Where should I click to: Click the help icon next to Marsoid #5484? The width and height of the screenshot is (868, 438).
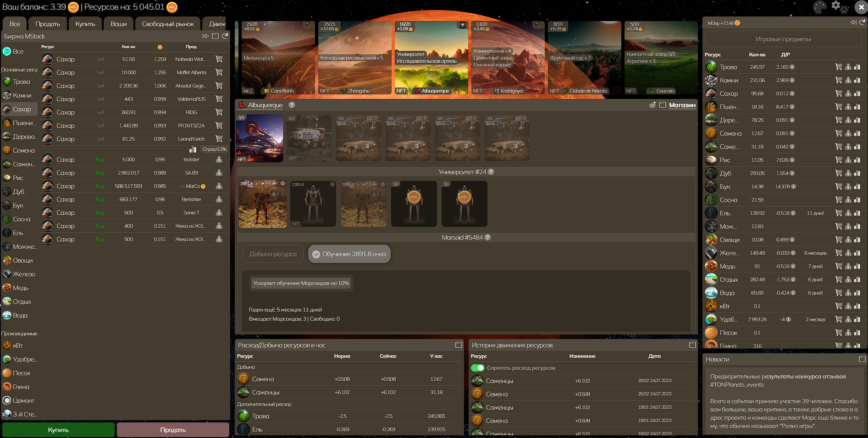point(487,237)
